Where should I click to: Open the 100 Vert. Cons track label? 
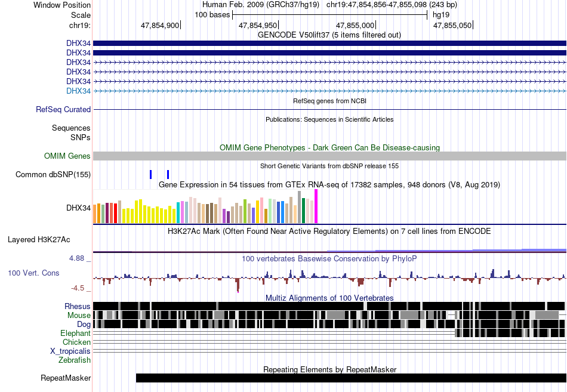(x=33, y=273)
